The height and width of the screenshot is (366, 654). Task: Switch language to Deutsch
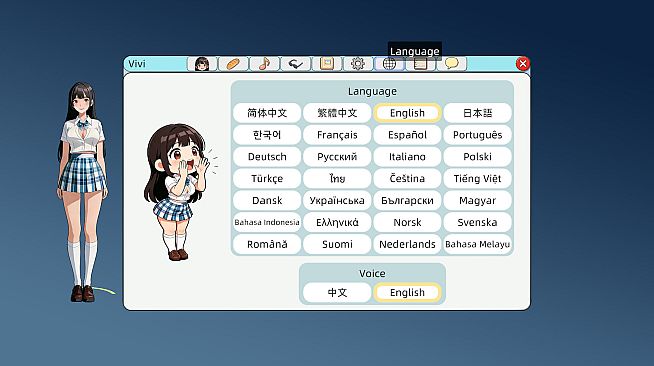[x=267, y=157]
